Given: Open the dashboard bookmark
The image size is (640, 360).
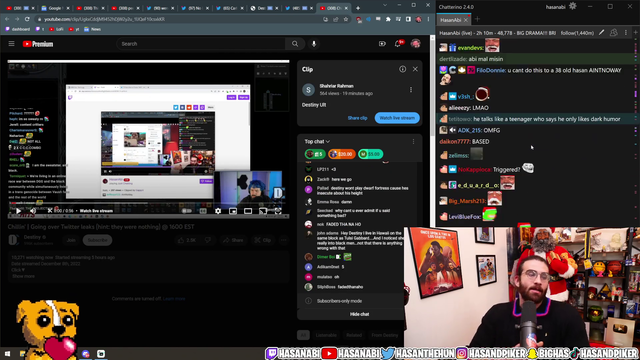Looking at the screenshot, I should (18, 29).
